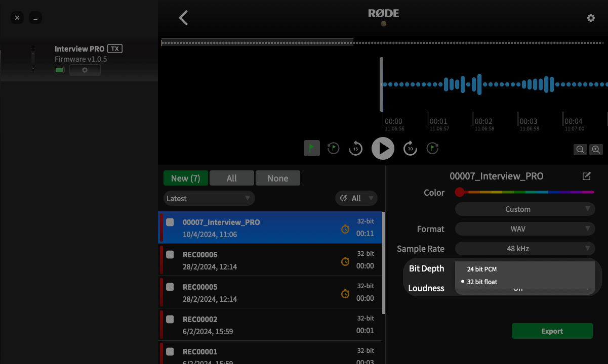Tick the REC00002 checkbox
Screen dimensions: 608x364
click(x=170, y=319)
